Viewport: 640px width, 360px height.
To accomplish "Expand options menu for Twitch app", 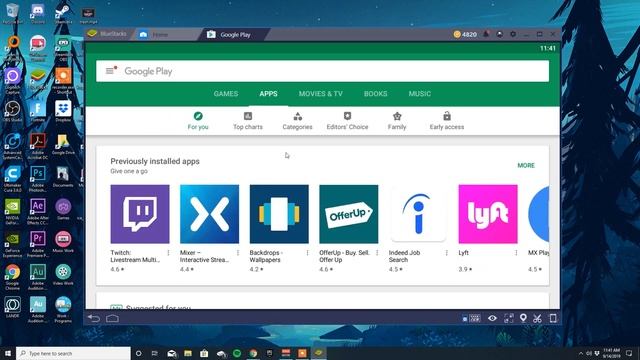I will (x=168, y=253).
